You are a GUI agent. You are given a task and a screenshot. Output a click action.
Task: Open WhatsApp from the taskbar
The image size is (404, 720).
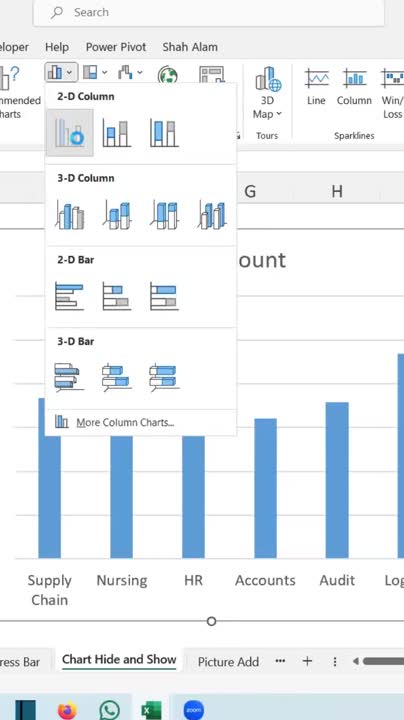coord(109,710)
